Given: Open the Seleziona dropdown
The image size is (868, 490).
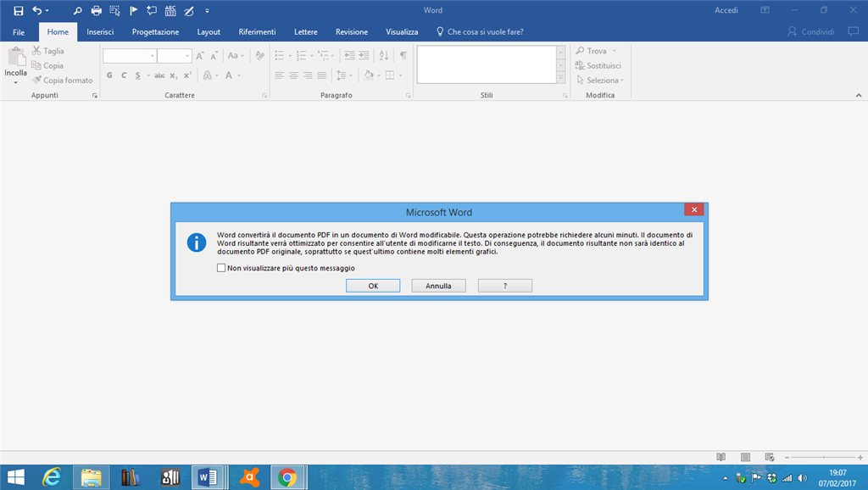Looking at the screenshot, I should [x=600, y=81].
